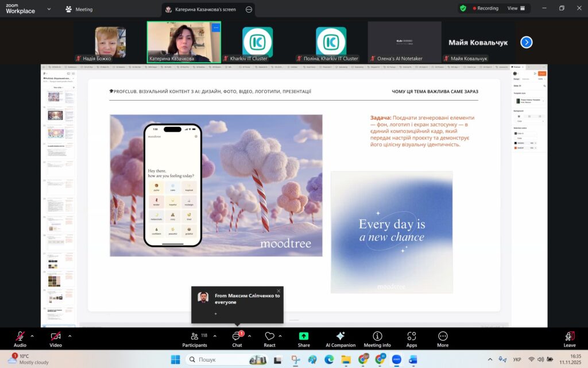Click the React heart icon
Viewport: 588px width, 368px height.
tap(269, 339)
